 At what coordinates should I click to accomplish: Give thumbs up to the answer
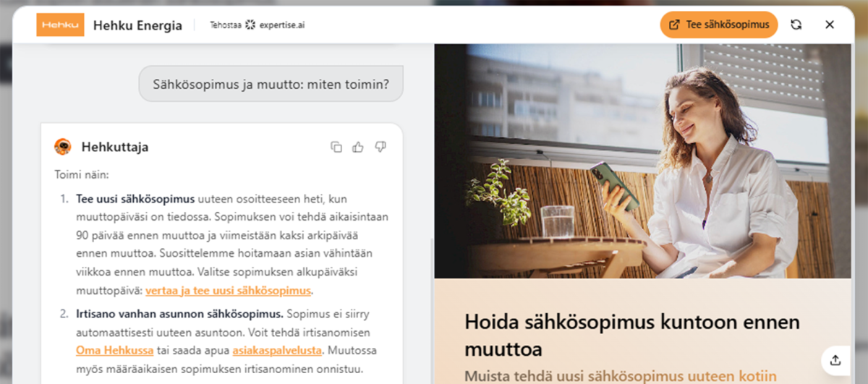(358, 147)
